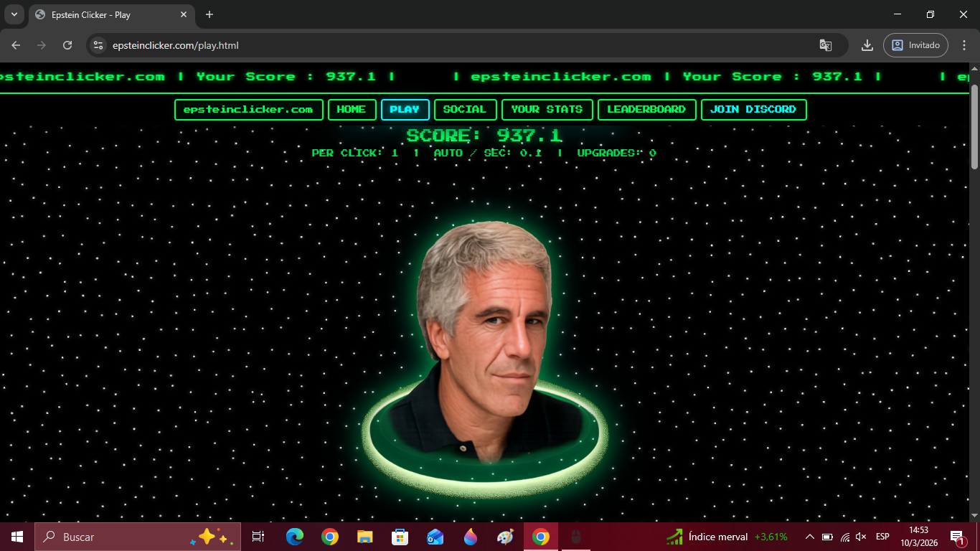The image size is (980, 551).
Task: Open File Explorer from the taskbar
Action: pos(365,537)
